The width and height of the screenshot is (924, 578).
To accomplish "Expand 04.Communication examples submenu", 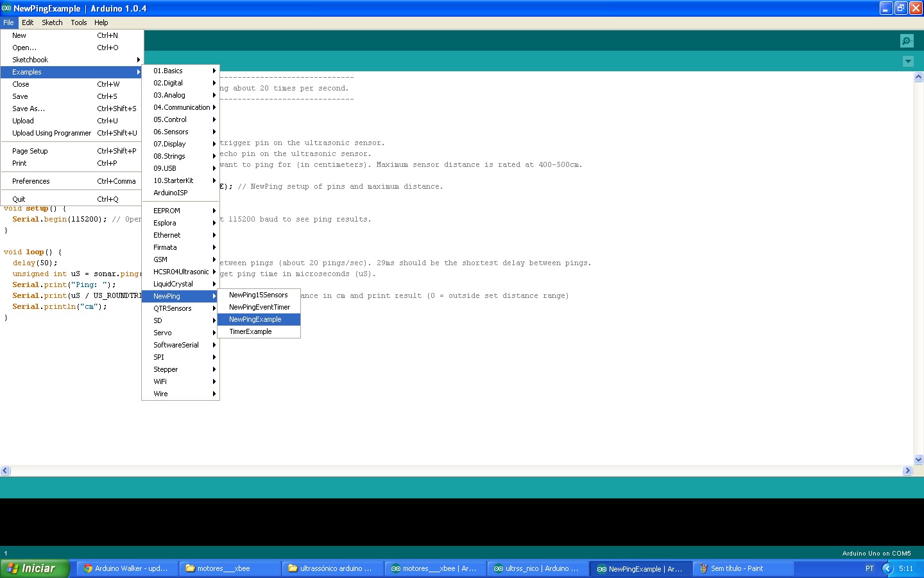I will click(x=180, y=107).
